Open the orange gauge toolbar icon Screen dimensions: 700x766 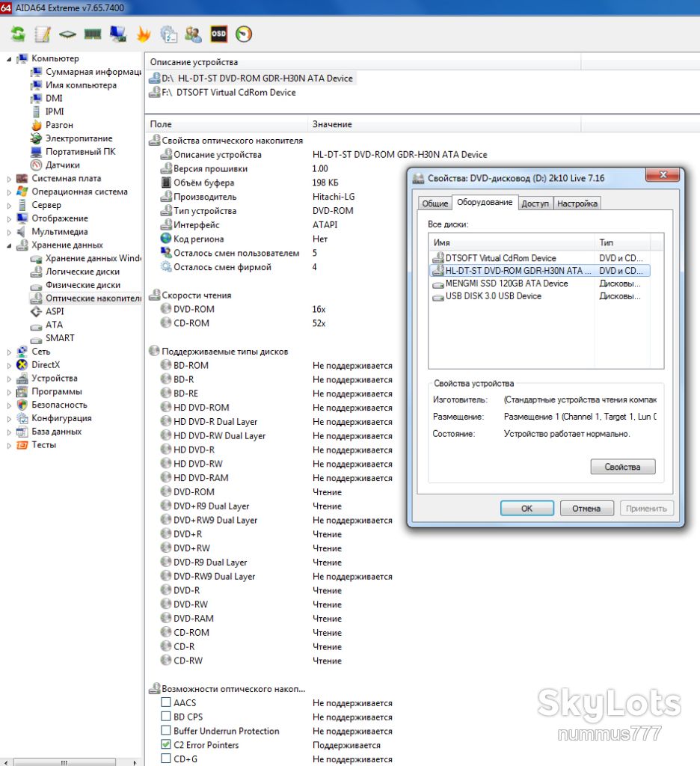[x=244, y=34]
